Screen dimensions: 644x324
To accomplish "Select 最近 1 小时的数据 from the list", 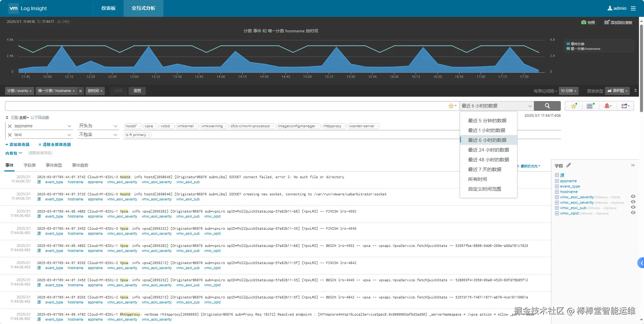I will 488,130.
